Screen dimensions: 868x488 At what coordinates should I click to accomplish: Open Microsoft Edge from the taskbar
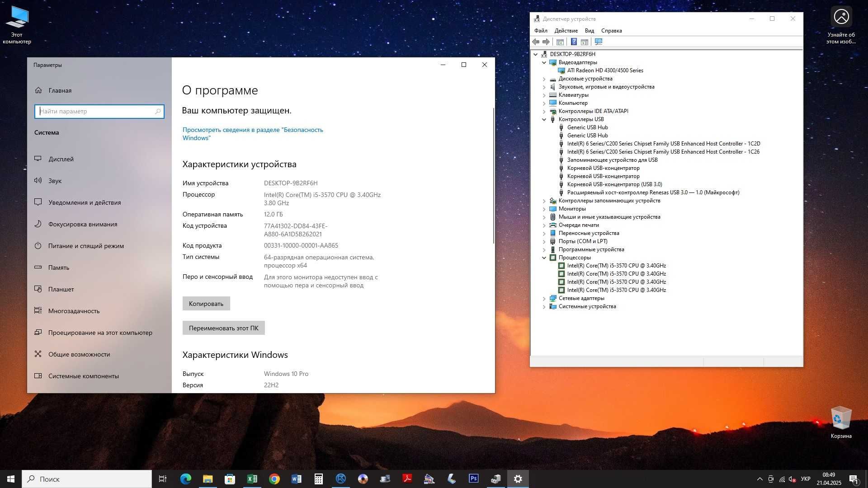[186, 479]
